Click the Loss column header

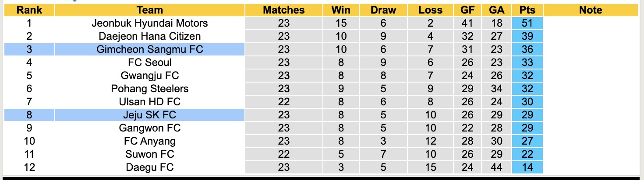point(431,10)
